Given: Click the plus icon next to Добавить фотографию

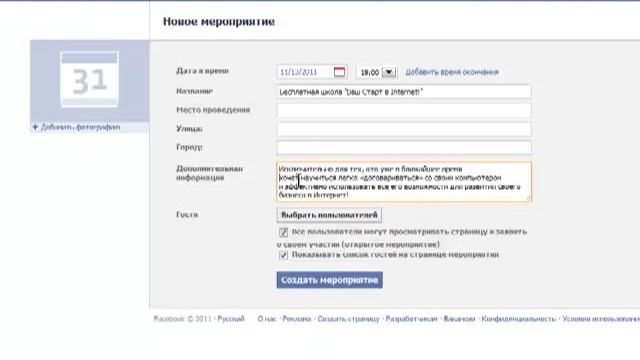Looking at the screenshot, I should pos(35,127).
